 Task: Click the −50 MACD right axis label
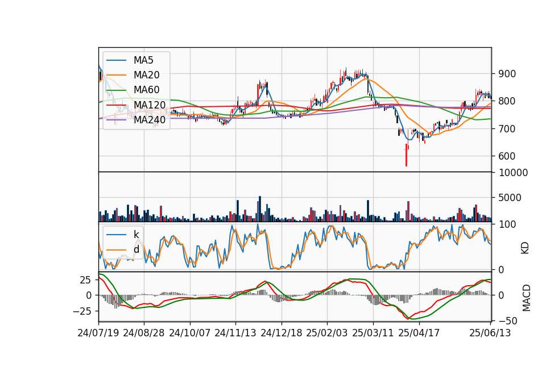coord(508,320)
